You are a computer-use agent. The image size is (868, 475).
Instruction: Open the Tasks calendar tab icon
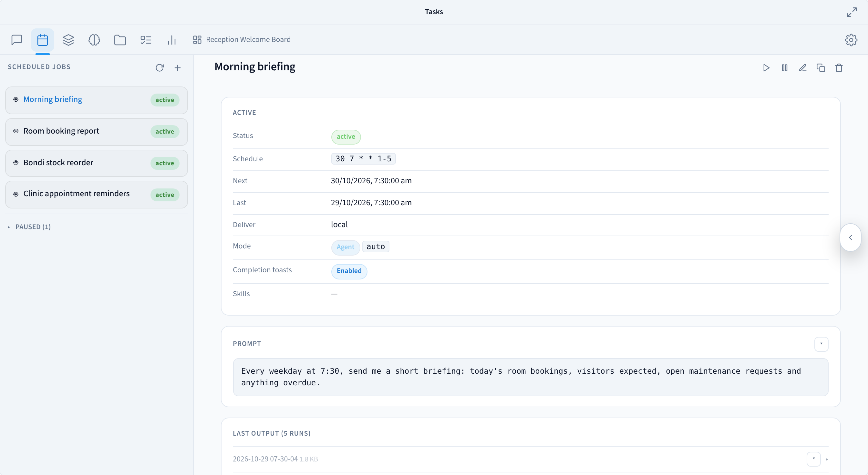tap(42, 40)
